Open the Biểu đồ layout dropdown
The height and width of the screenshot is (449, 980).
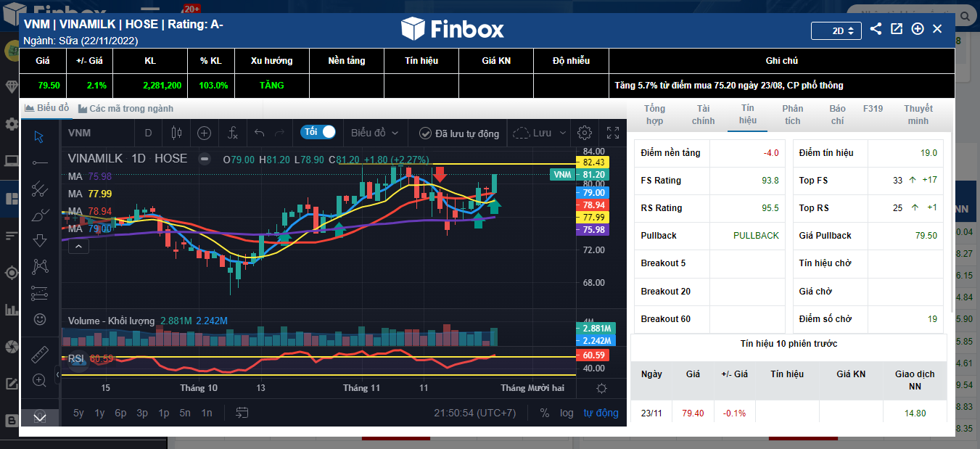coord(375,133)
